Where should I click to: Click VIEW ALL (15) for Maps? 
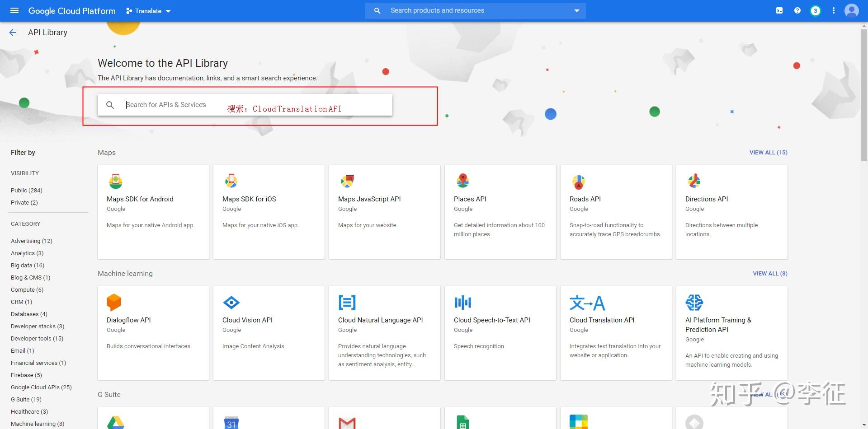coord(768,153)
